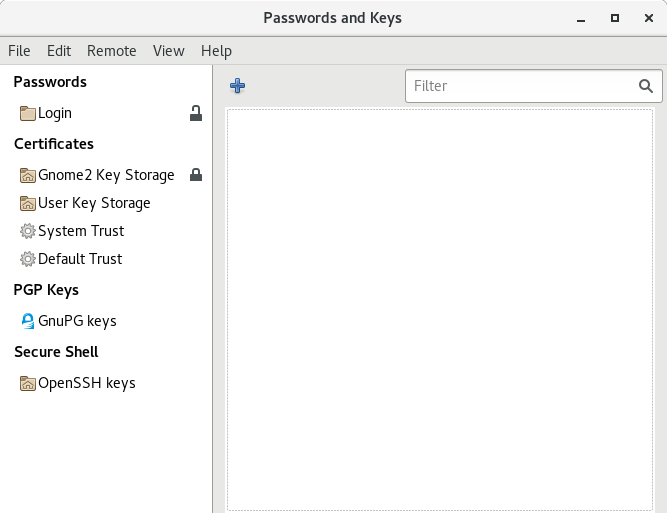
Task: Select System Trust in the sidebar
Action: pyautogui.click(x=81, y=231)
